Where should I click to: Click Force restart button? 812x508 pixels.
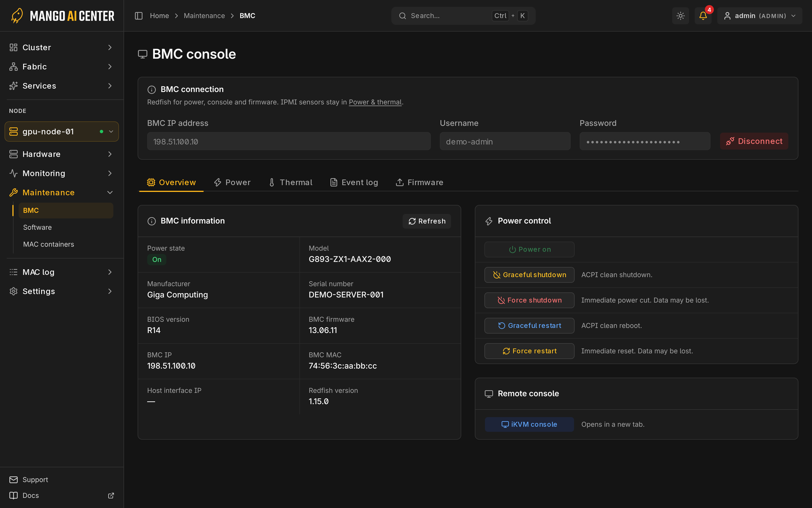pyautogui.click(x=529, y=351)
